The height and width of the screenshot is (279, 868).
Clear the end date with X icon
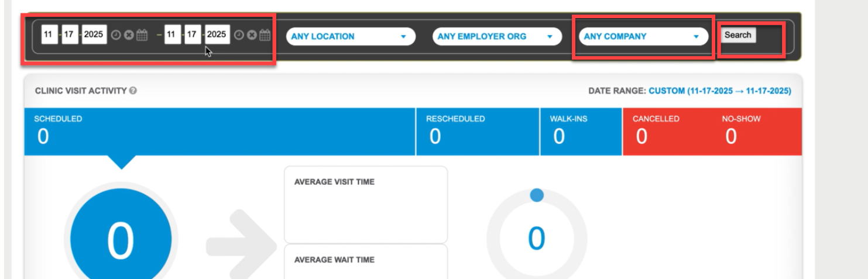(x=252, y=35)
